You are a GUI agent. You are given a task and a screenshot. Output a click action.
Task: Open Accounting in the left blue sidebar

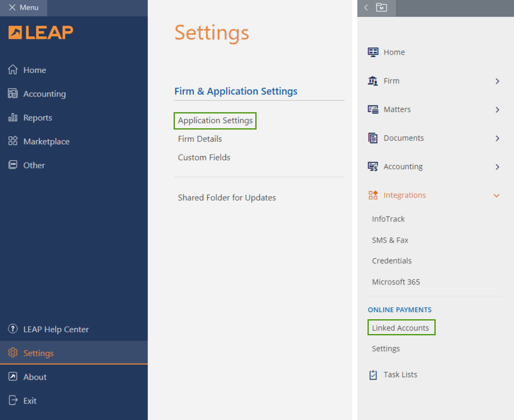click(44, 94)
